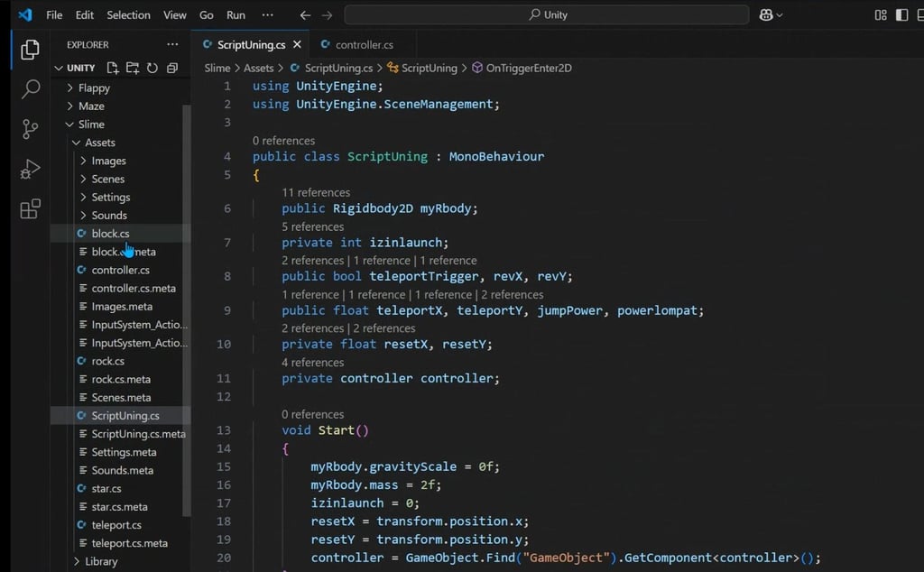Viewport: 924px width, 572px height.
Task: Open ScriptUning.cs.meta file
Action: click(x=120, y=434)
